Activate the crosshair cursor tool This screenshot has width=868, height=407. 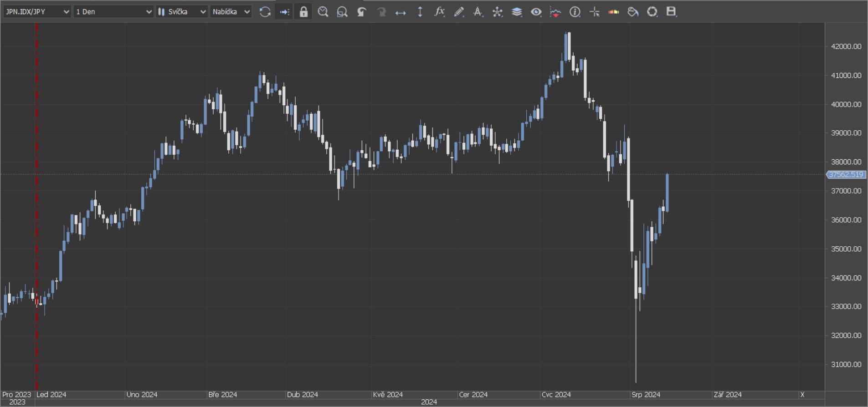point(595,12)
